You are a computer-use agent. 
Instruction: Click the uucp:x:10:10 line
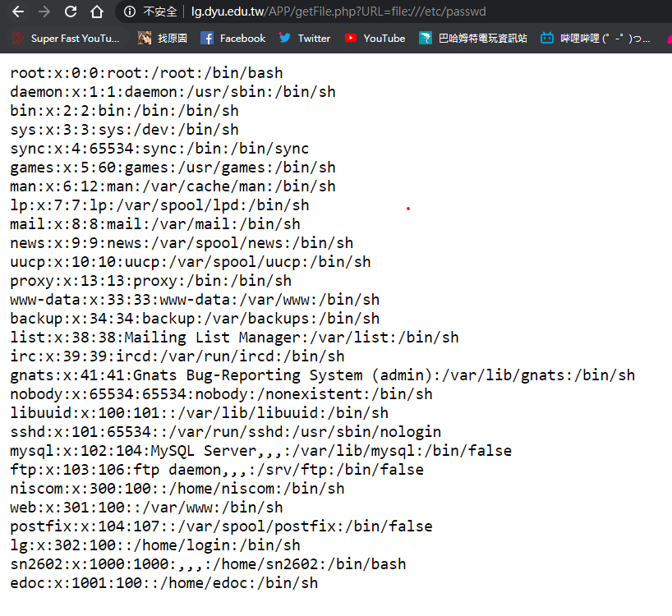coord(191,262)
